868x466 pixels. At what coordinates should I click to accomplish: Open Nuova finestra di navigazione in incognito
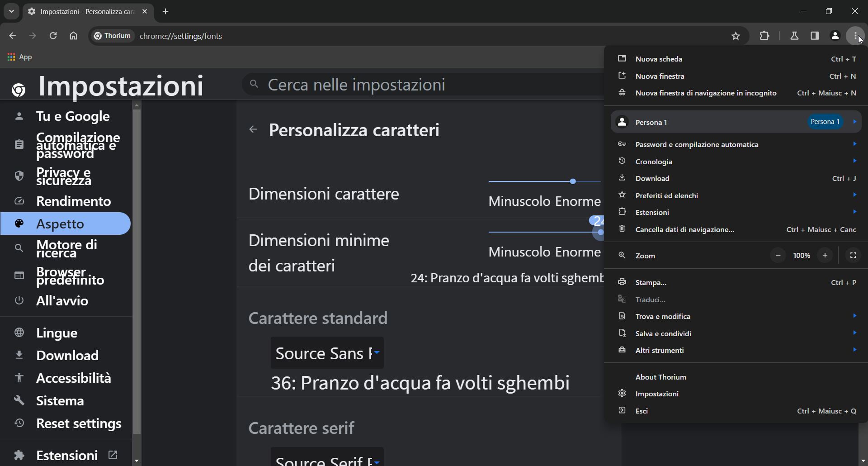coord(706,93)
